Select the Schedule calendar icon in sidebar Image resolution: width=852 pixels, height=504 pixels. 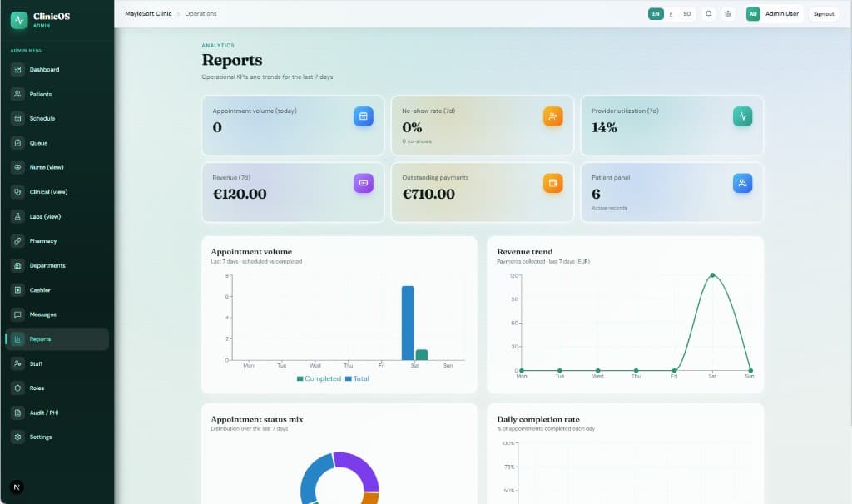(x=17, y=118)
